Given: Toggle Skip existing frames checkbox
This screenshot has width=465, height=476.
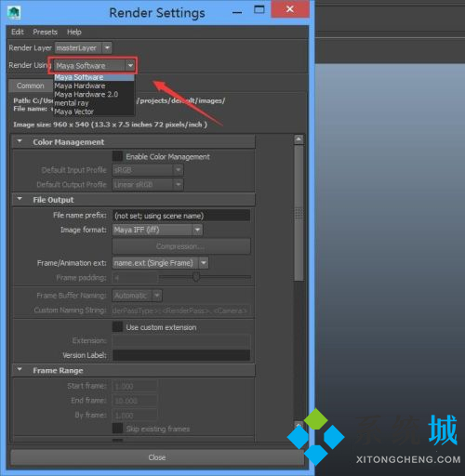Looking at the screenshot, I should (x=117, y=429).
